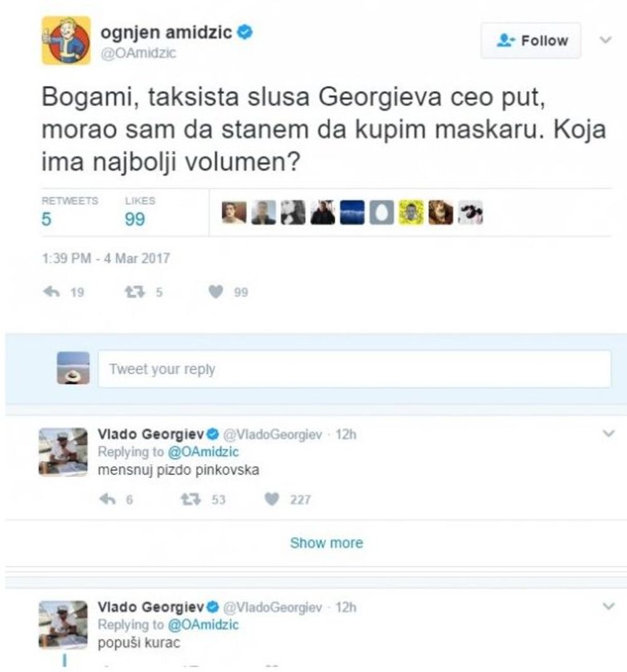
Task: Open ognjen amidzic's Vault Boy profile avatar
Action: pos(66,41)
